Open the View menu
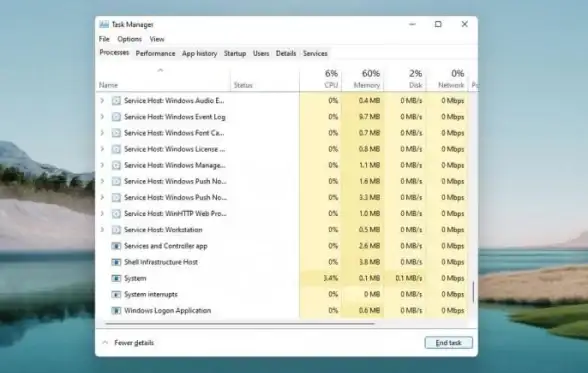 [157, 39]
